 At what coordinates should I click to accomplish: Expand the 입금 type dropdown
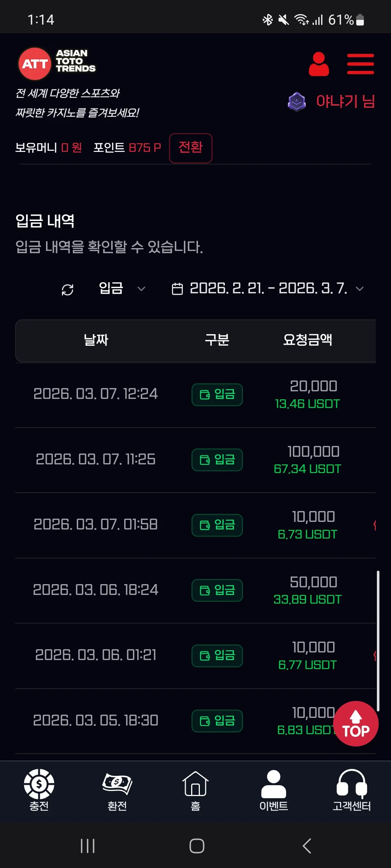tap(122, 289)
